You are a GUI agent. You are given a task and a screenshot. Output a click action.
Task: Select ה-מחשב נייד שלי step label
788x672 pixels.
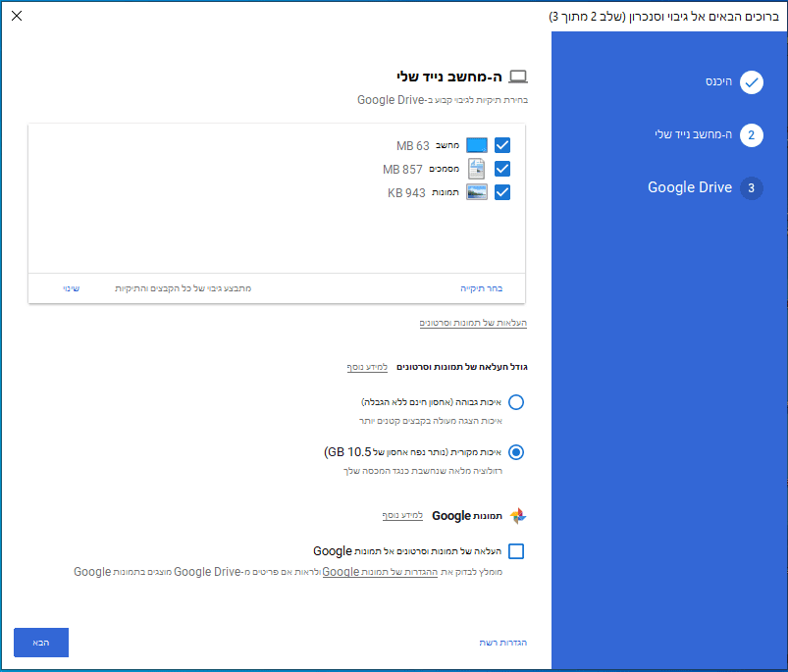694,134
